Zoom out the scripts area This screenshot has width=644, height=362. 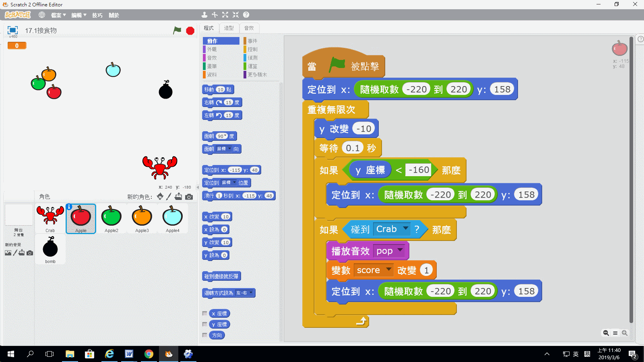coord(606,333)
